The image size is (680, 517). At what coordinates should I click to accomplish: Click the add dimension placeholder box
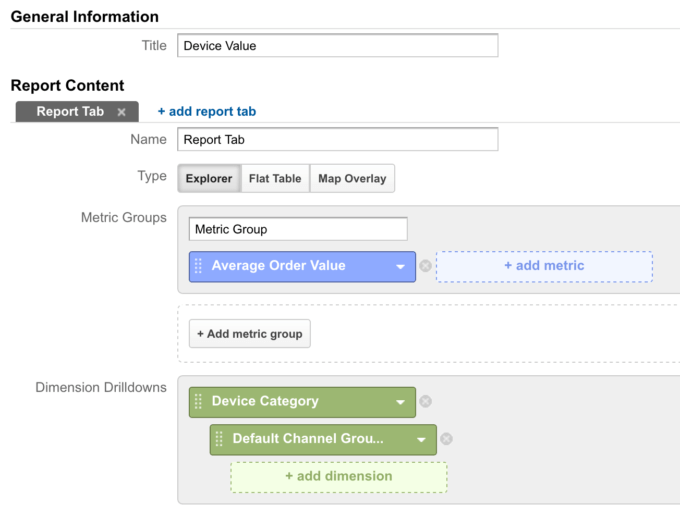pyautogui.click(x=339, y=477)
